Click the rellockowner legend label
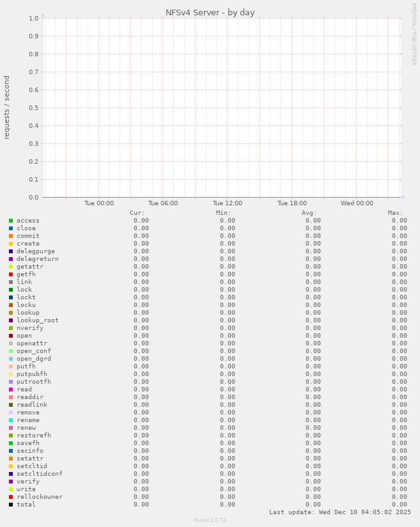The width and height of the screenshot is (420, 527). coord(40,497)
